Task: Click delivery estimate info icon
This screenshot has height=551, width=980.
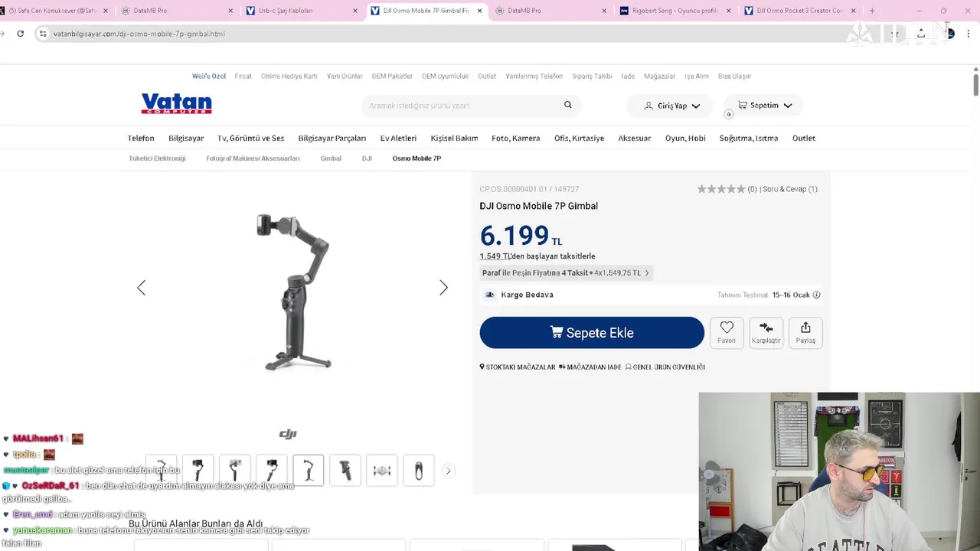Action: point(816,295)
